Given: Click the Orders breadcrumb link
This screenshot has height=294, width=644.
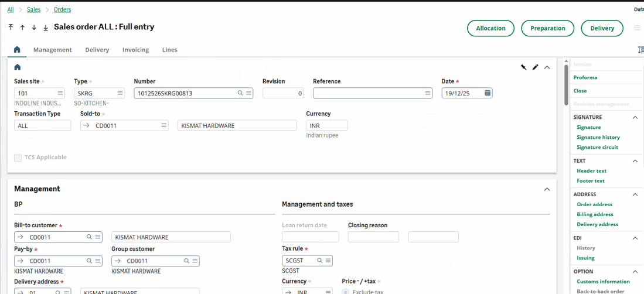Looking at the screenshot, I should (x=63, y=9).
